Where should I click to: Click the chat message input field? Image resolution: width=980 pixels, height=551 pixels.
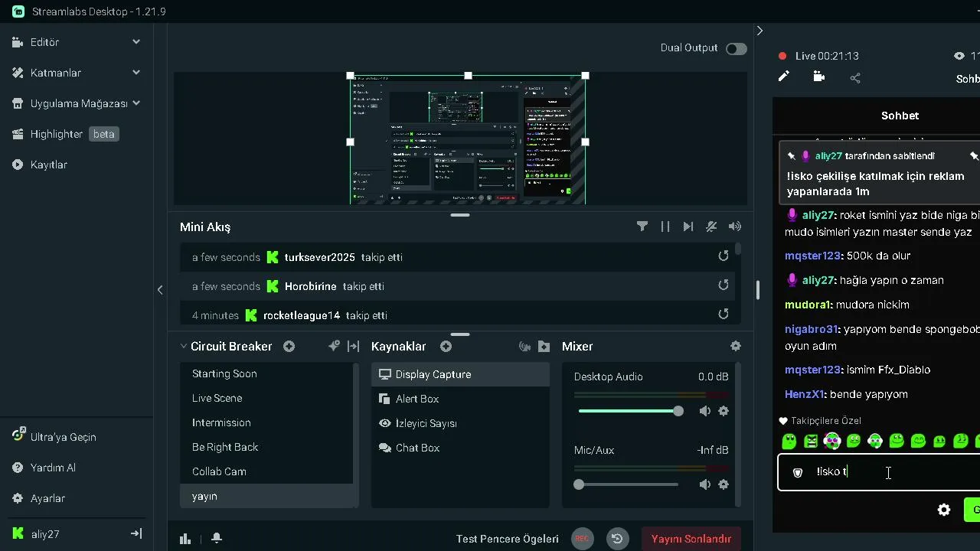click(879, 472)
